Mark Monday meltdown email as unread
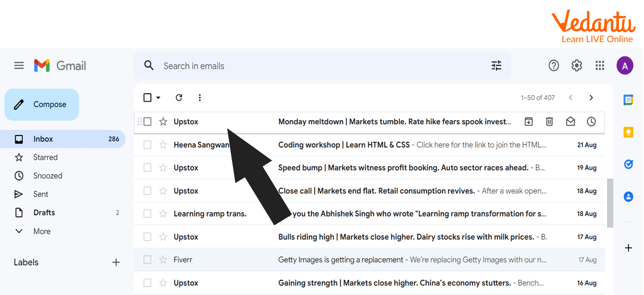This screenshot has width=644, height=295. tap(570, 122)
